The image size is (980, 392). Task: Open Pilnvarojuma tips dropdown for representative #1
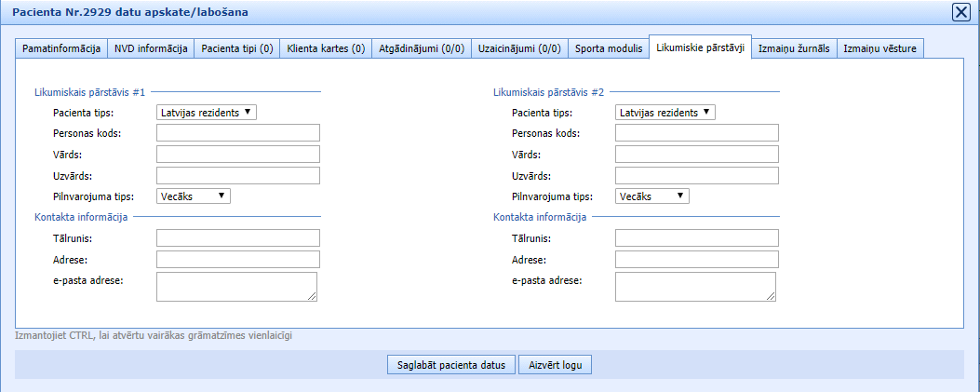(194, 196)
